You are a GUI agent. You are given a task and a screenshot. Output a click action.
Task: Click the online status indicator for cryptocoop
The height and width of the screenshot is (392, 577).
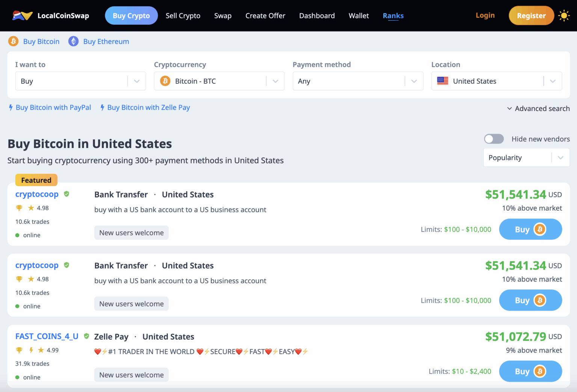coord(17,235)
